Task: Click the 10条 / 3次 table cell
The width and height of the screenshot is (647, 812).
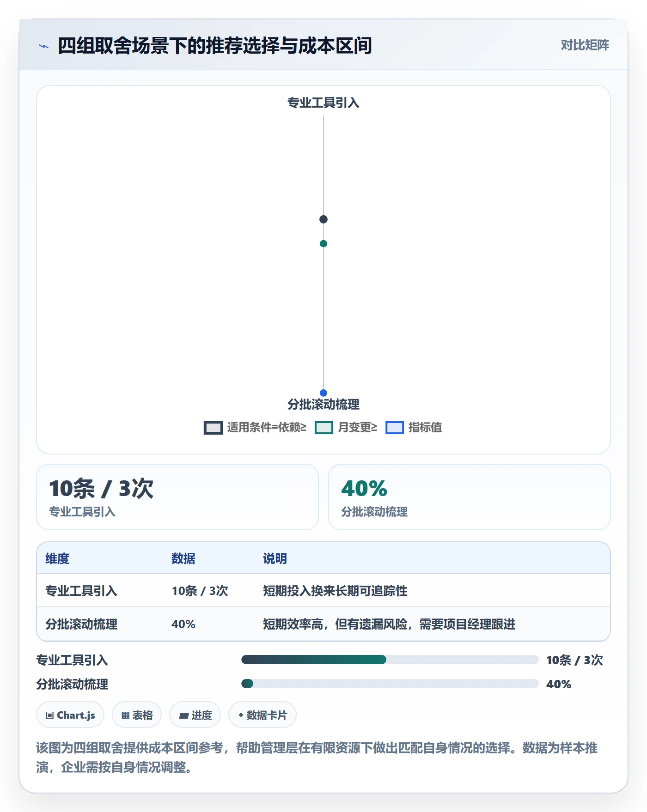Action: click(x=200, y=591)
